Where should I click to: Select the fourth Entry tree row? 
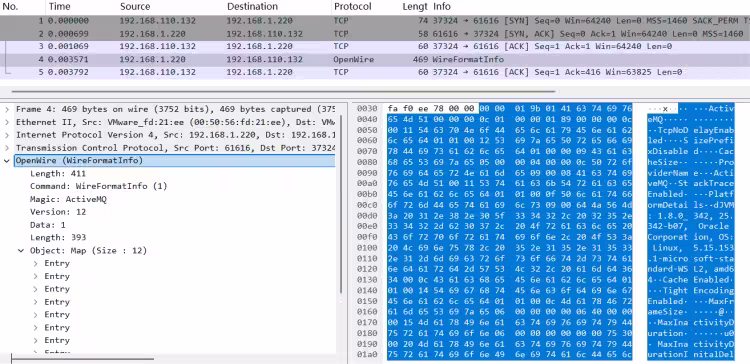click(x=57, y=302)
